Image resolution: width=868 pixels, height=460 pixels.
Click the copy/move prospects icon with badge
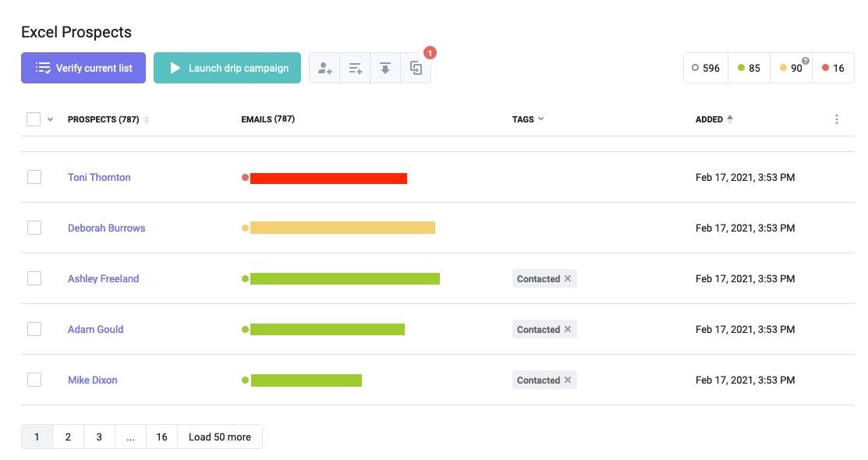[x=416, y=69]
